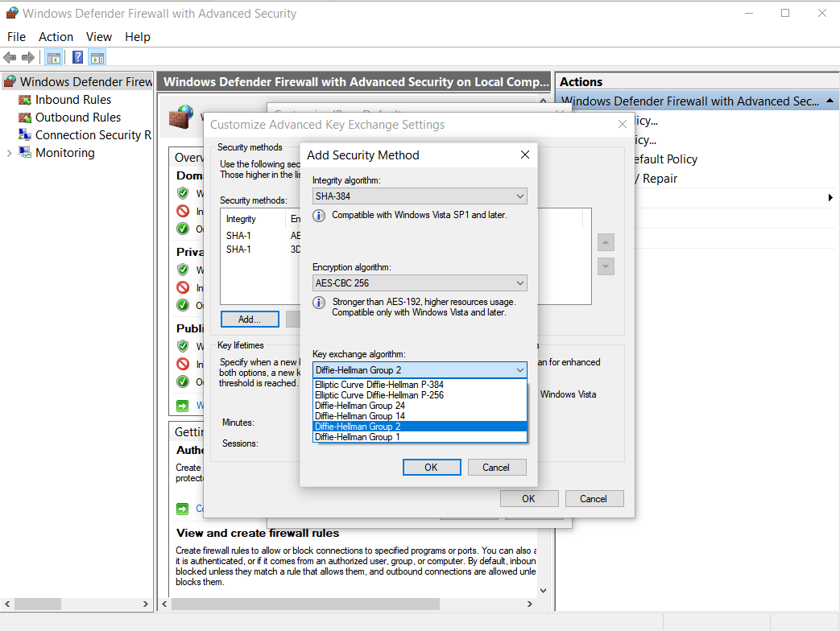Close the Add Security Method dialog
Image resolution: width=840 pixels, height=631 pixels.
525,155
